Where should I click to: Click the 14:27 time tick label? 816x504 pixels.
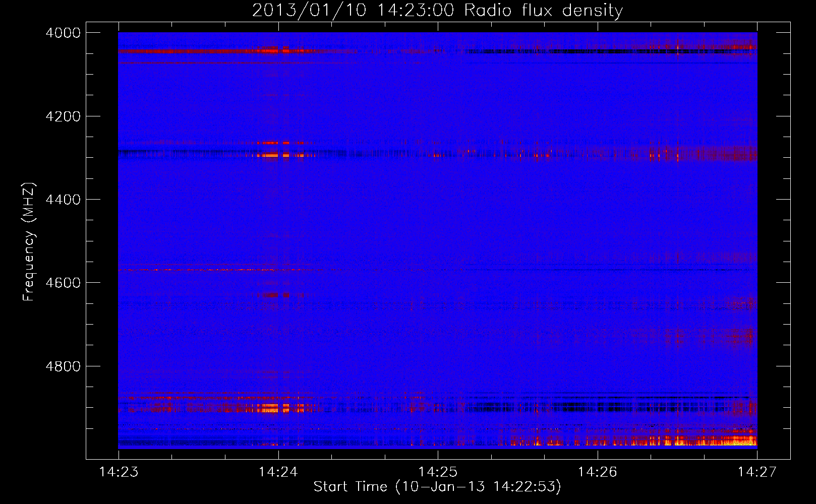757,472
